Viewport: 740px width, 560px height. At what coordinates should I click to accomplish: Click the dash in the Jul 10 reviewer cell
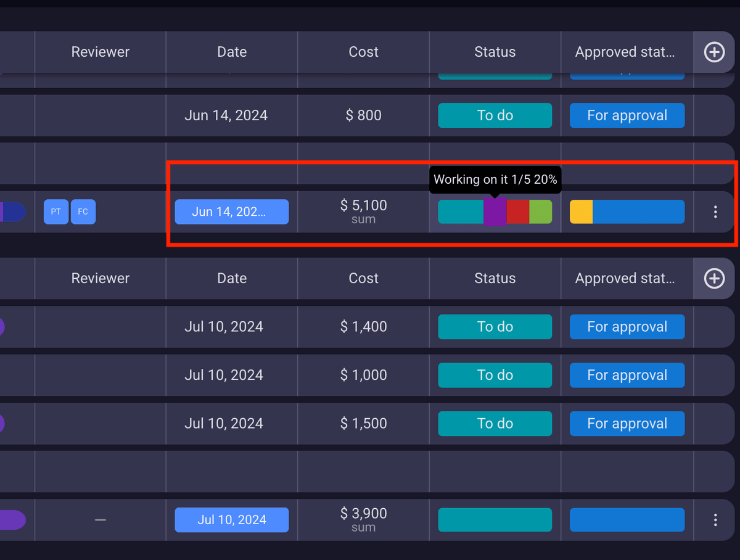point(100,520)
